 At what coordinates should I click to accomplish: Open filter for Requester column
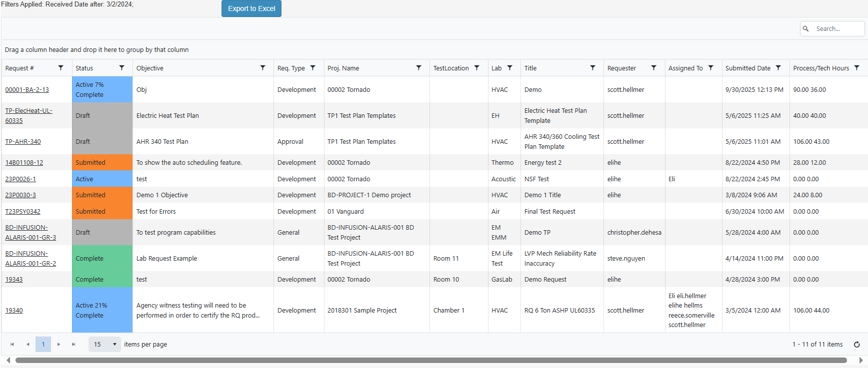tap(653, 68)
